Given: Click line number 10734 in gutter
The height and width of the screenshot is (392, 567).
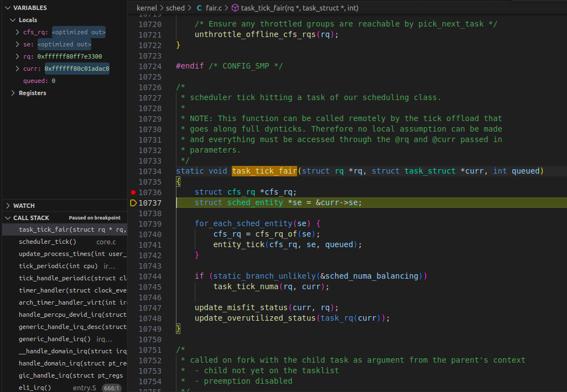Looking at the screenshot, I should tap(150, 171).
